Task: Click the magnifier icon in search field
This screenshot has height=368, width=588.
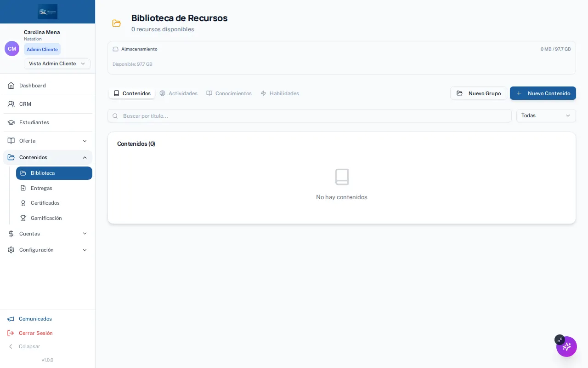Action: (x=115, y=116)
